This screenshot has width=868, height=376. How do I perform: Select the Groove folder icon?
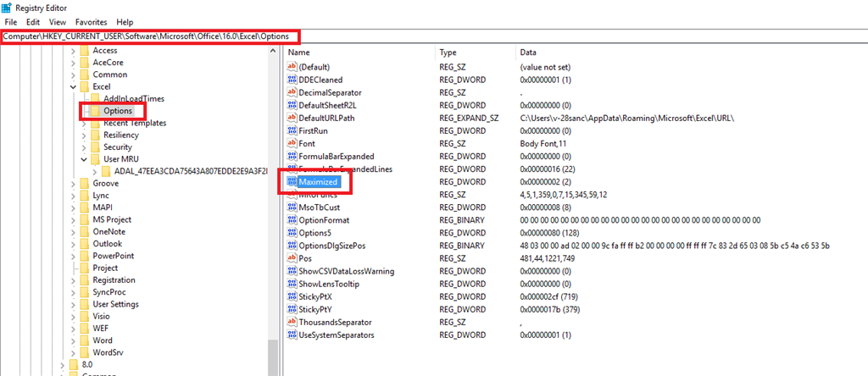click(84, 184)
